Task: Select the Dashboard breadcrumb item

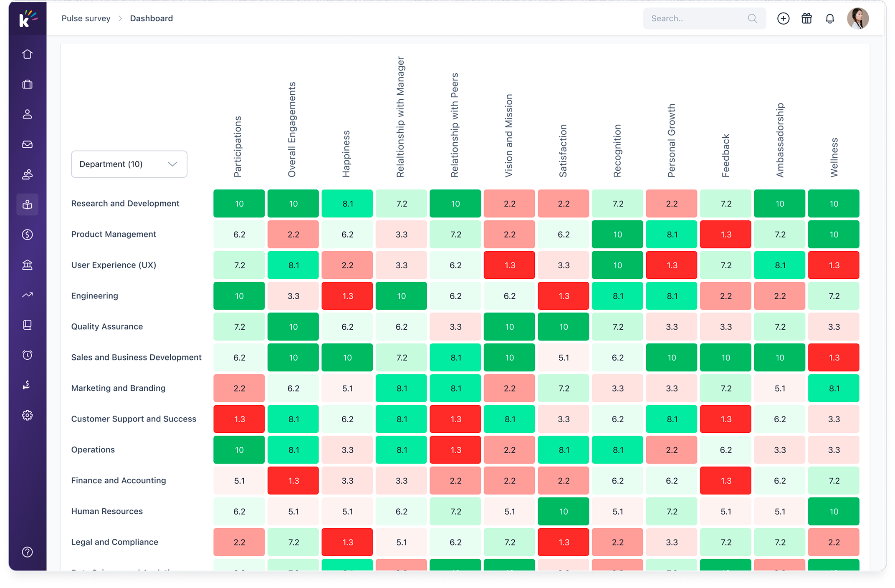Action: pyautogui.click(x=152, y=18)
